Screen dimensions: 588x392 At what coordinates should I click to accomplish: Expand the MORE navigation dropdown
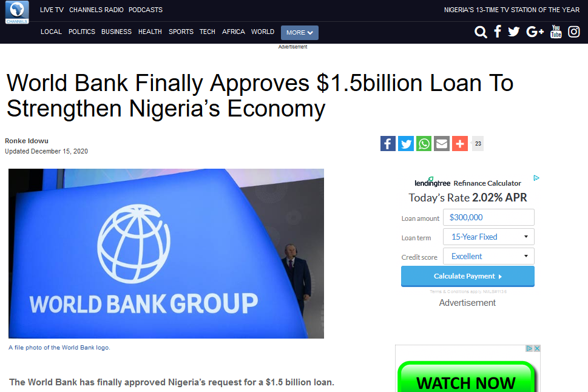(300, 33)
